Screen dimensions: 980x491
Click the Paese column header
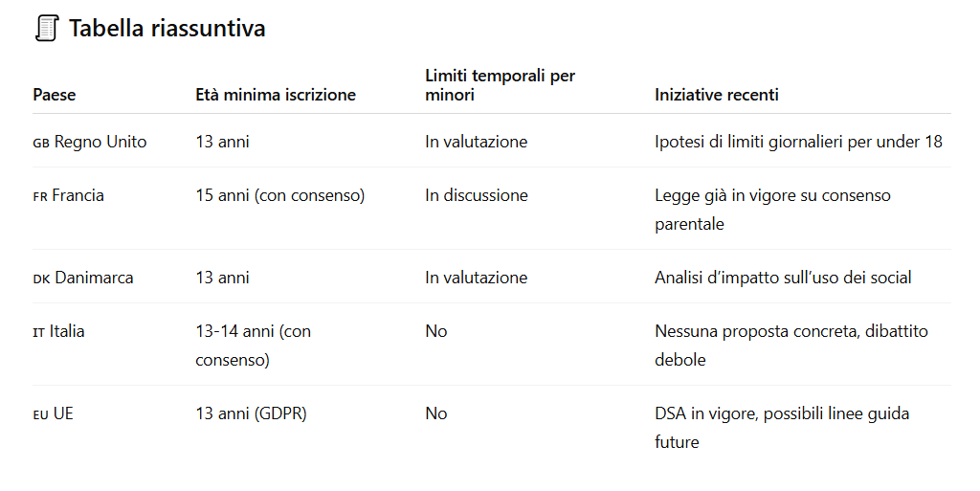click(x=54, y=95)
